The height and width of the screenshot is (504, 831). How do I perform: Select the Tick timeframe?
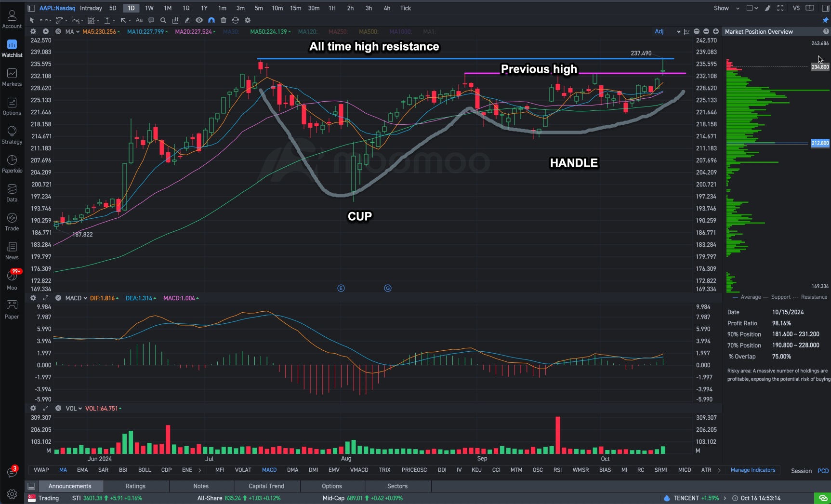[x=406, y=8]
